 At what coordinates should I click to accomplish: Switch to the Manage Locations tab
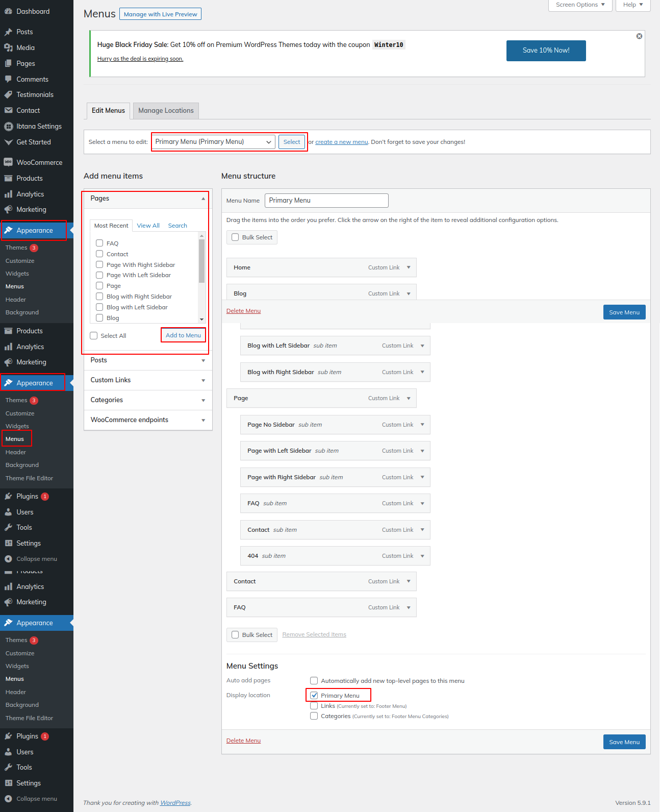tap(166, 111)
